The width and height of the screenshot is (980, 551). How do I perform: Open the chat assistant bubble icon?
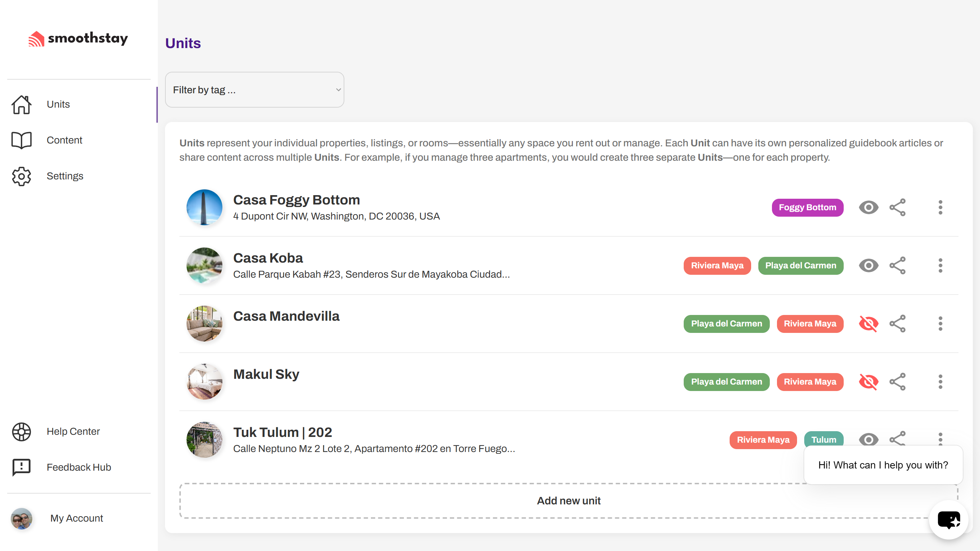coord(948,520)
